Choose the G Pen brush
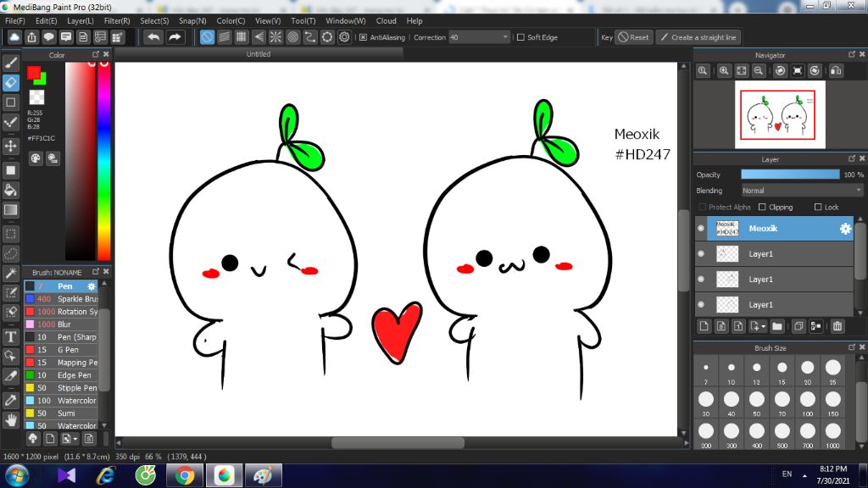 tap(61, 350)
